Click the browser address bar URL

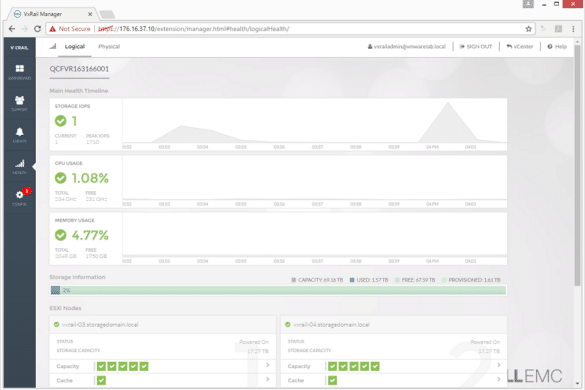tap(193, 29)
